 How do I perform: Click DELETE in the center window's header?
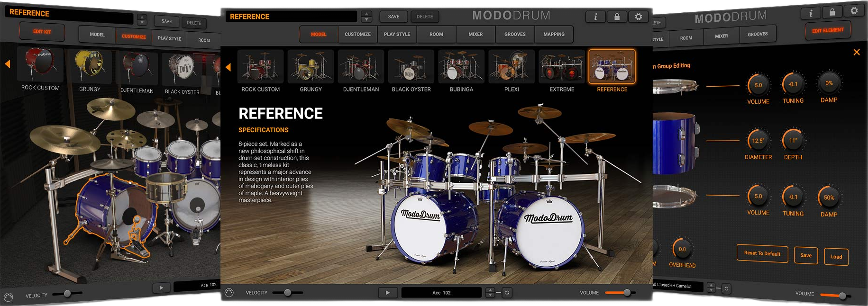425,17
